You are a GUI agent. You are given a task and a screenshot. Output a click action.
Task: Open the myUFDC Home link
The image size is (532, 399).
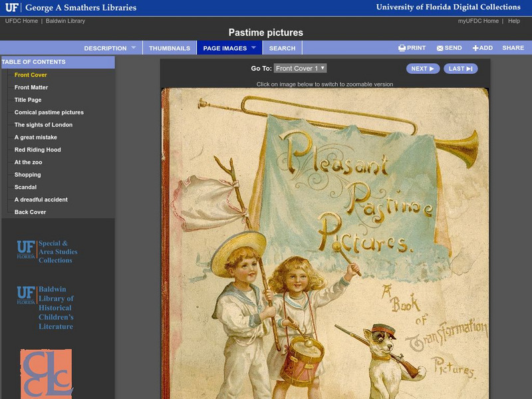tap(478, 21)
